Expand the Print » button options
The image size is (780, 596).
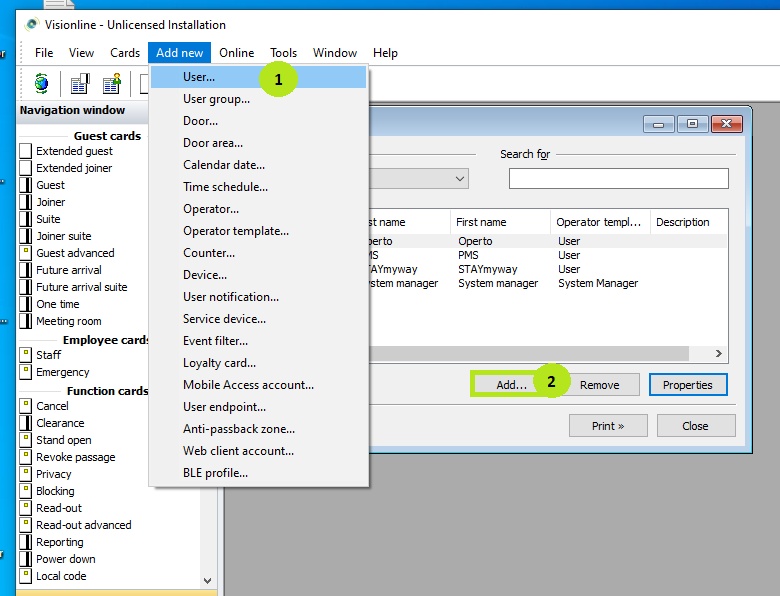[x=607, y=426]
